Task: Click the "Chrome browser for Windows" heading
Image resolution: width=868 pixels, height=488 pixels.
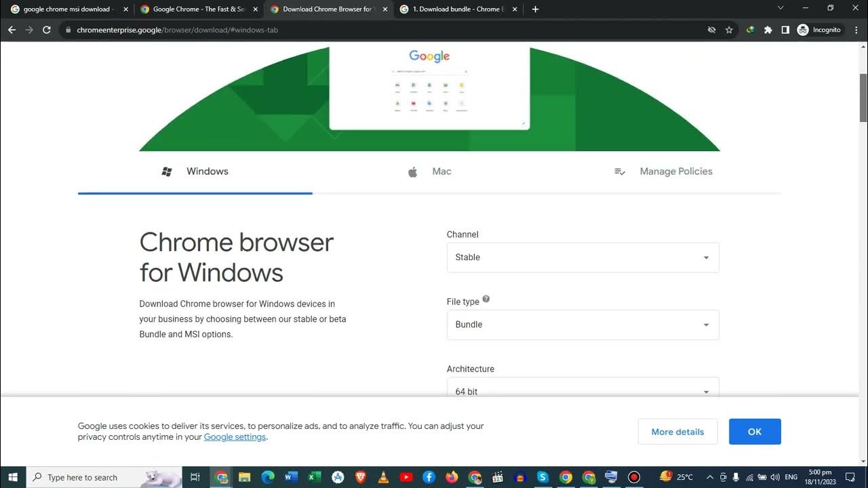Action: coord(237,258)
